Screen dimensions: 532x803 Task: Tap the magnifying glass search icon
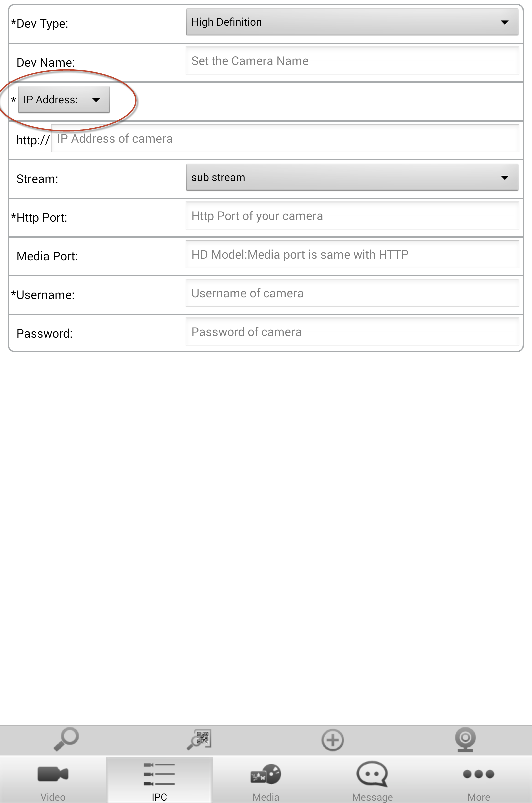(66, 739)
